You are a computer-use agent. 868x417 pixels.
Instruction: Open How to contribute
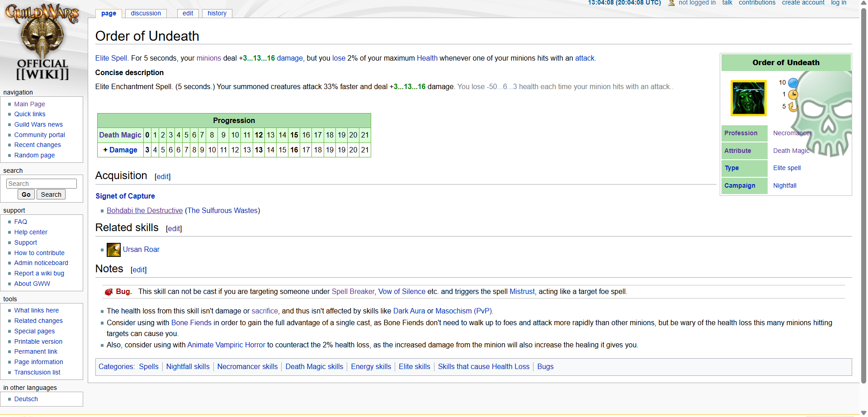point(39,253)
